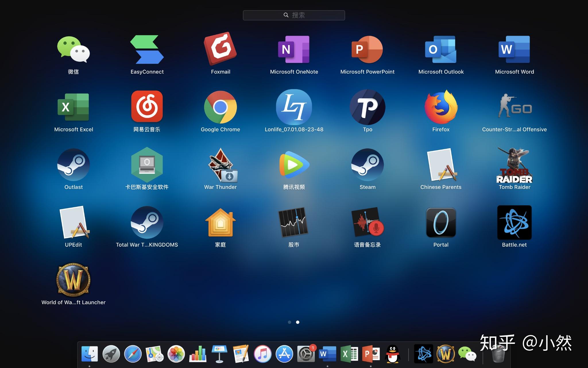Open Finder in the Dock
This screenshot has width=588, height=368.
coord(90,354)
